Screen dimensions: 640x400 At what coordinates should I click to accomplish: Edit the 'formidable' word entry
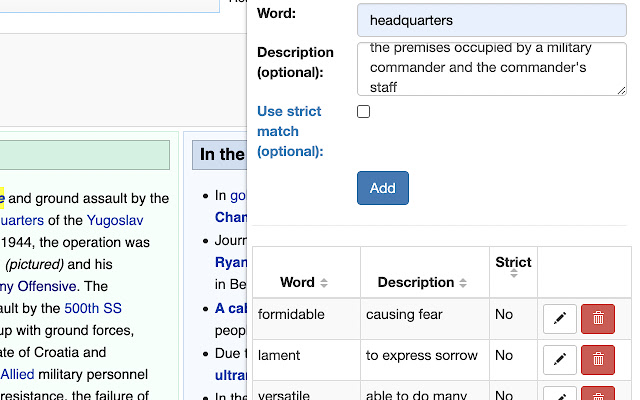tap(559, 319)
